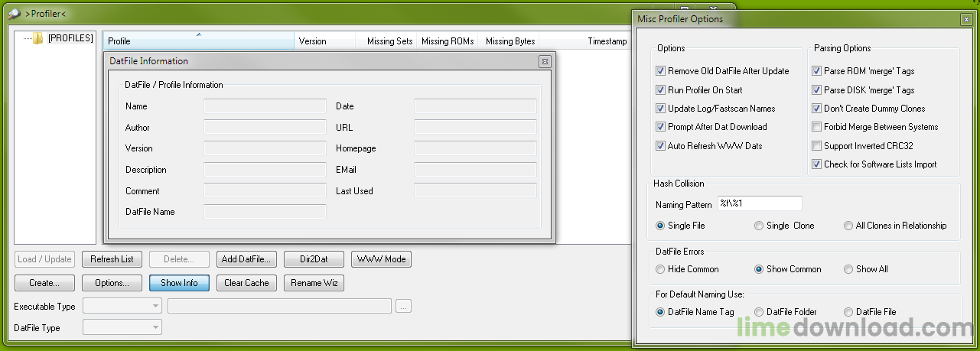Image resolution: width=980 pixels, height=351 pixels.
Task: Enable Support Inverted CRC32 checkbox
Action: tap(817, 146)
